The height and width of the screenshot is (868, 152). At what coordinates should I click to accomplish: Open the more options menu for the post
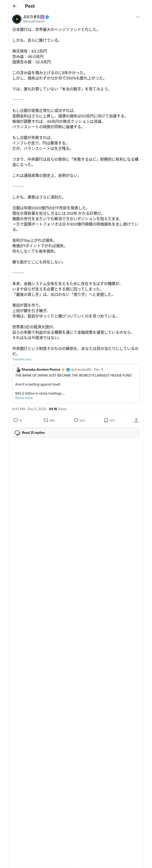pos(137,17)
